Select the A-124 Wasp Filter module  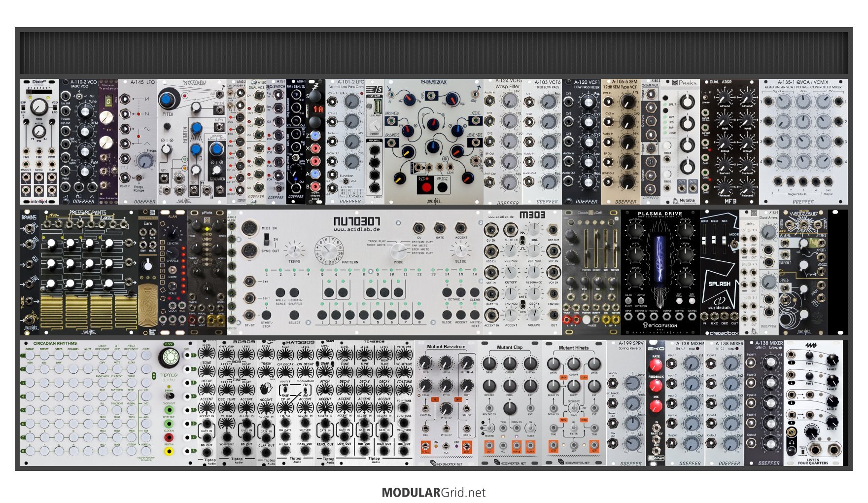tap(503, 142)
